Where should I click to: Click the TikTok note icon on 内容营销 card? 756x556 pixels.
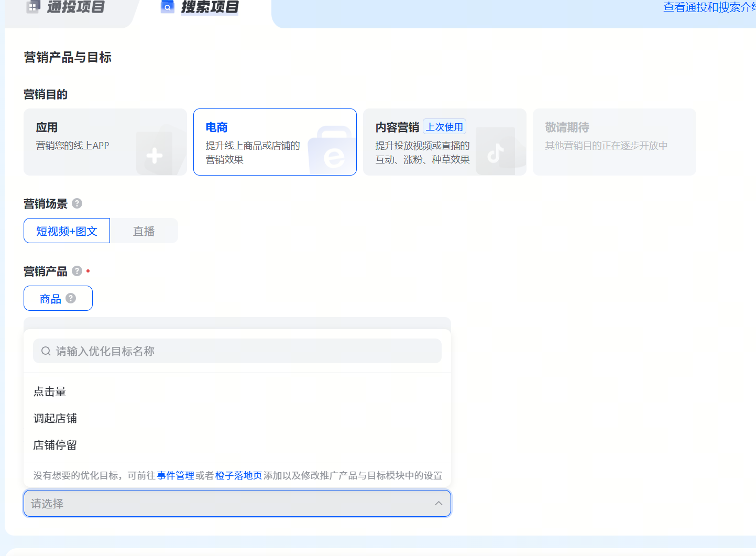pos(496,152)
